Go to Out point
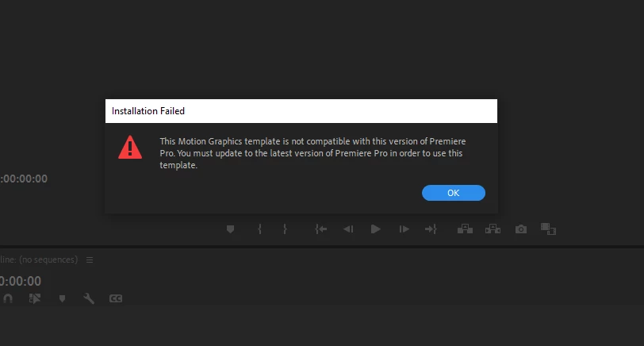 [431, 229]
